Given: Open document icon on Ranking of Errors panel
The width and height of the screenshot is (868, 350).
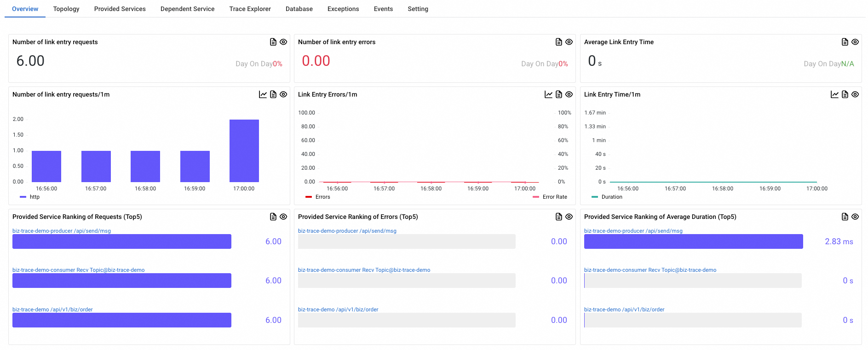Looking at the screenshot, I should tap(559, 217).
